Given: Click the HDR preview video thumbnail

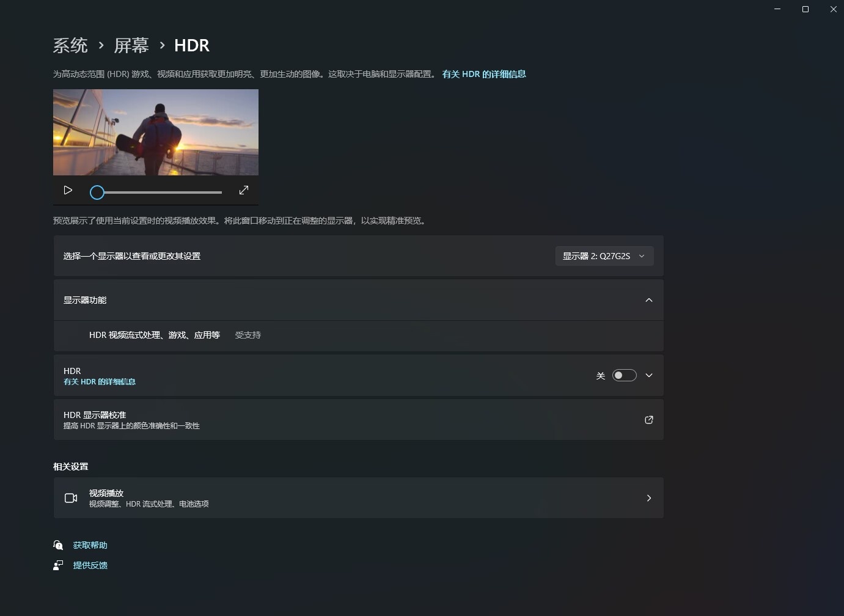Looking at the screenshot, I should pos(156,133).
